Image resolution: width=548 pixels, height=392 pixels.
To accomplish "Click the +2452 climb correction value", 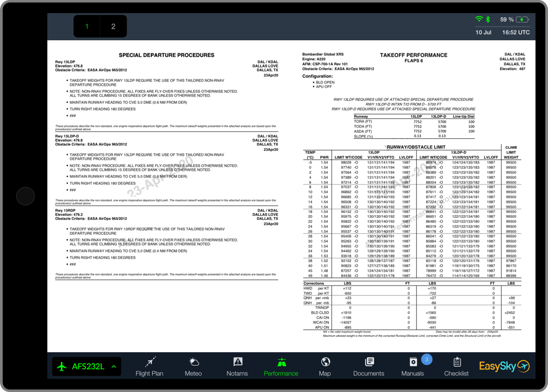I will [x=510, y=313].
